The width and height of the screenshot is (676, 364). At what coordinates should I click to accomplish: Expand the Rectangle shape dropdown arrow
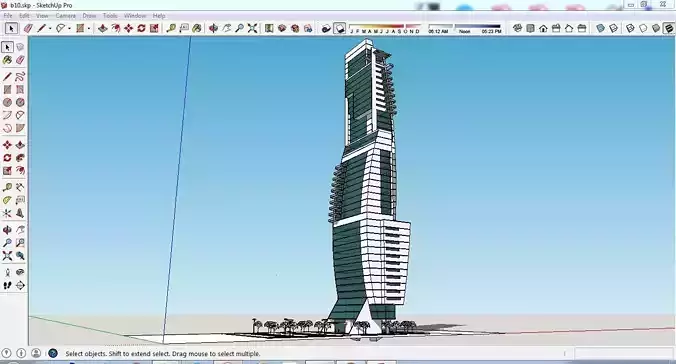point(89,29)
